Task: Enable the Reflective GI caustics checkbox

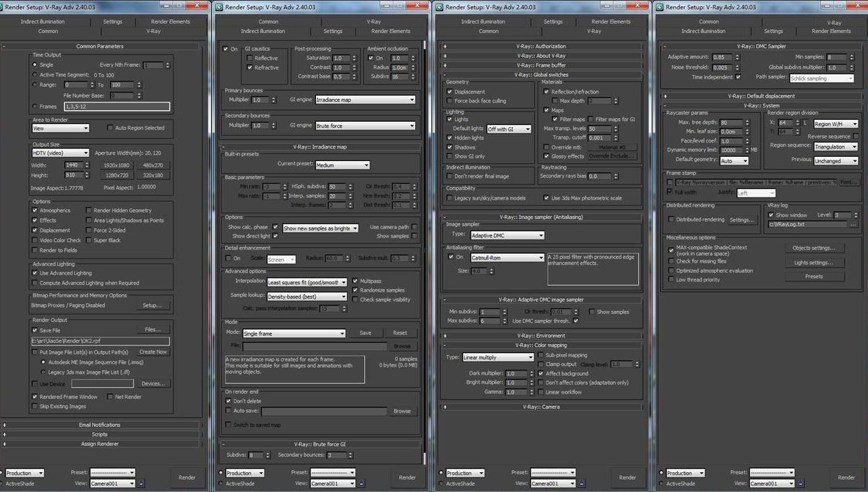Action: pos(249,58)
